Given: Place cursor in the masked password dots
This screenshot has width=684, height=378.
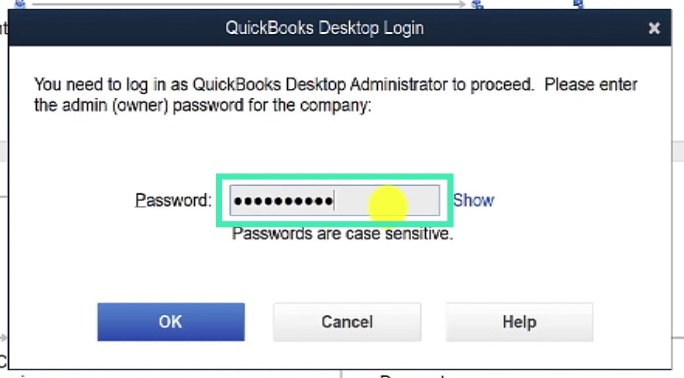Looking at the screenshot, I should coord(284,201).
